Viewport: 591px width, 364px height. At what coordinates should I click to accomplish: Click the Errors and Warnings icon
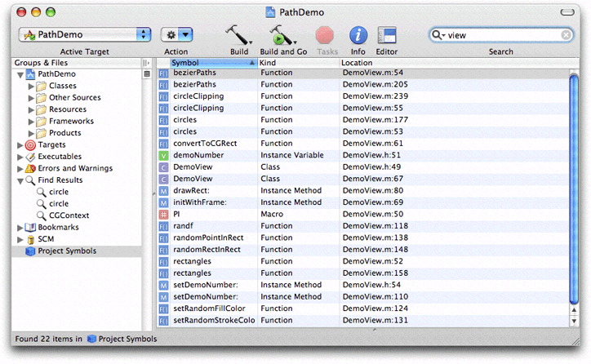click(31, 168)
